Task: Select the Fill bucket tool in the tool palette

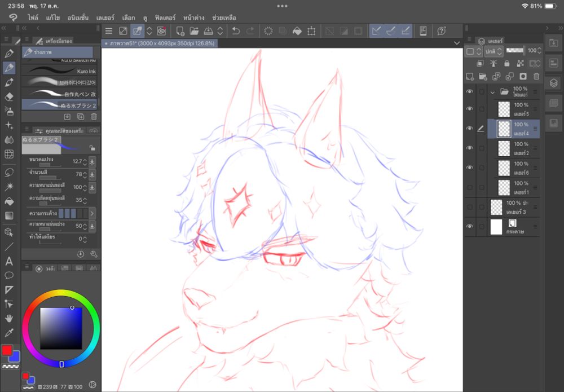Action: click(x=9, y=201)
